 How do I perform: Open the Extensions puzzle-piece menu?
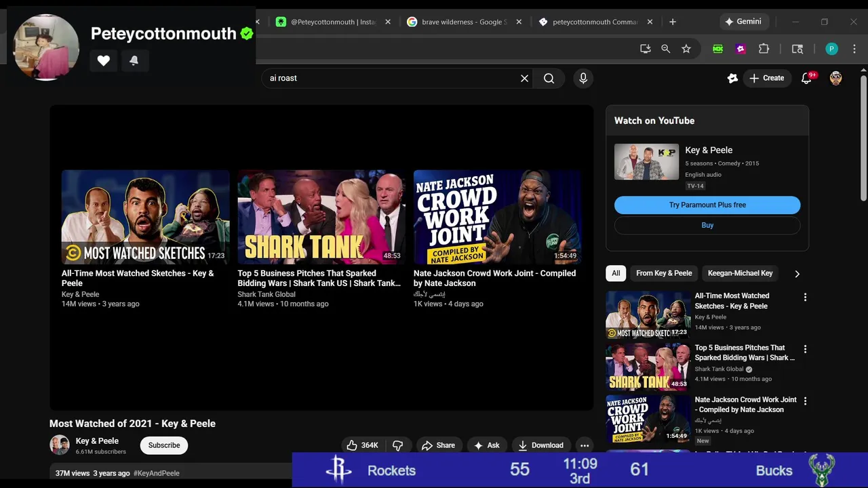764,49
